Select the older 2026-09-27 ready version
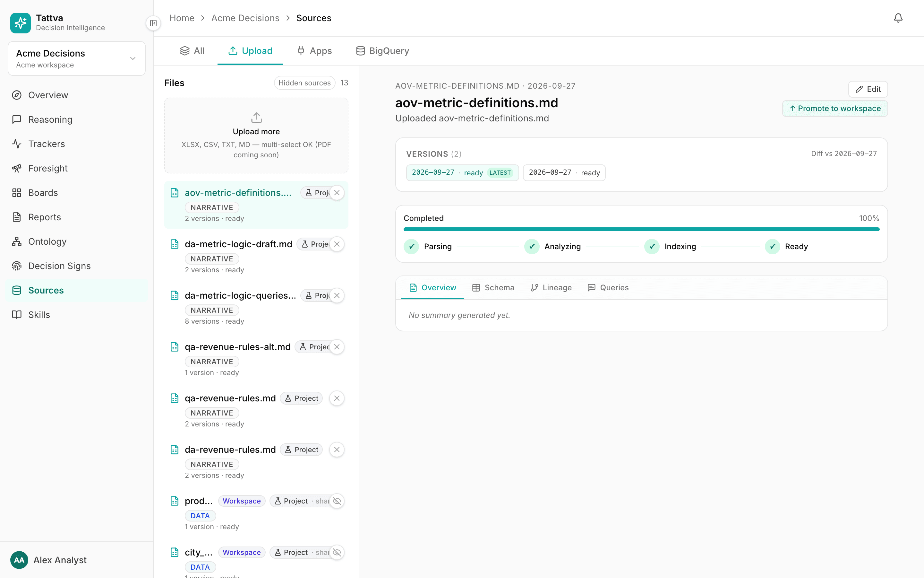 point(564,173)
